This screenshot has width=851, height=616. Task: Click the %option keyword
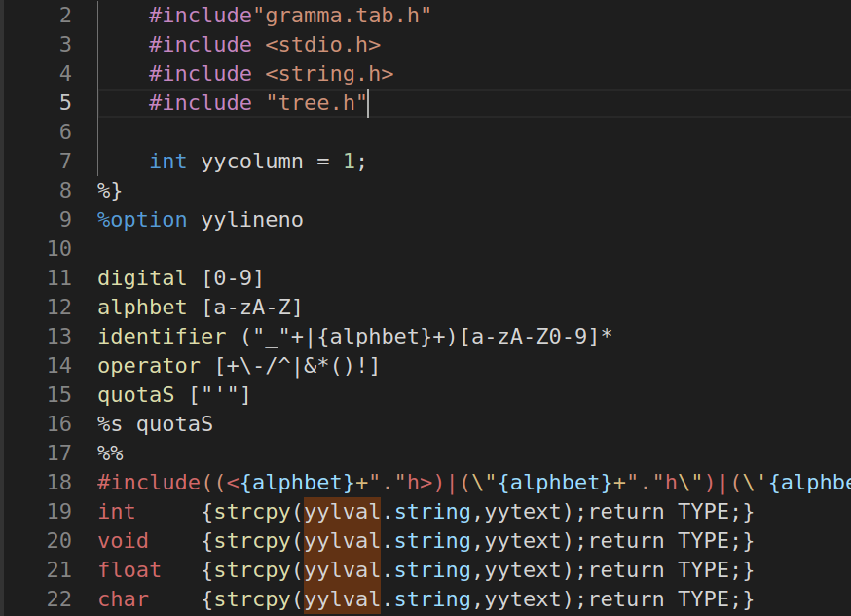[x=142, y=220]
